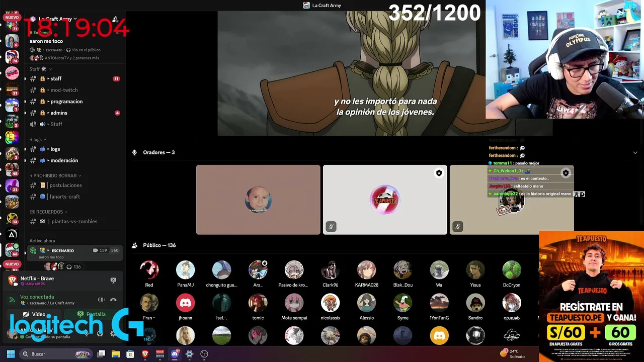Open audience member Yisus's avatar
Image resolution: width=644 pixels, height=362 pixels.
(x=475, y=270)
